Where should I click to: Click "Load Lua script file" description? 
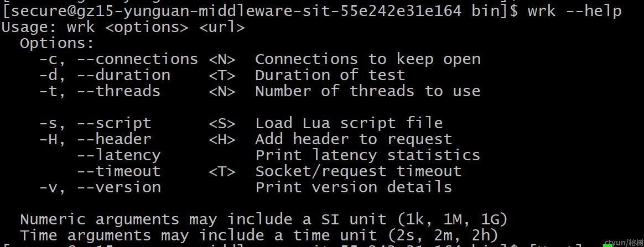click(x=349, y=123)
